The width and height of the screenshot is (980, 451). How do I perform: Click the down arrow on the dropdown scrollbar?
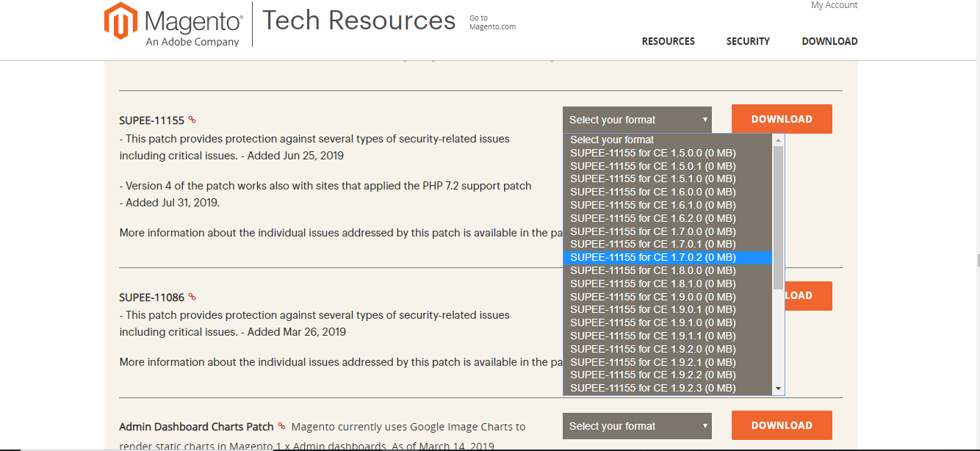pyautogui.click(x=778, y=388)
